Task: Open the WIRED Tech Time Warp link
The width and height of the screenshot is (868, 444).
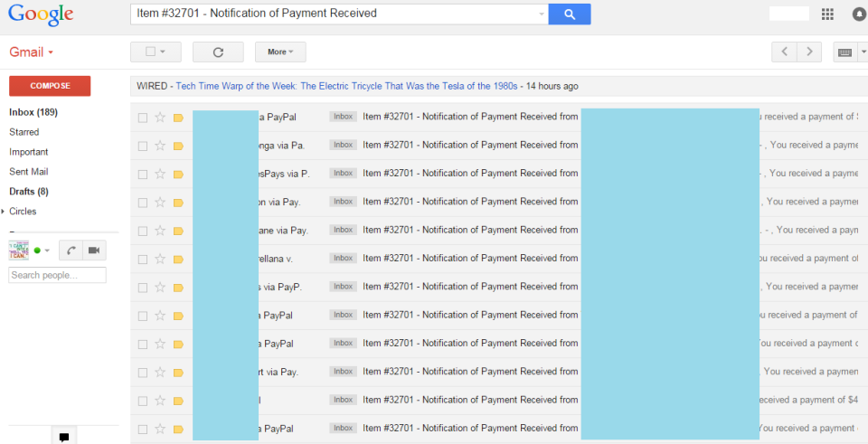Action: click(x=346, y=87)
